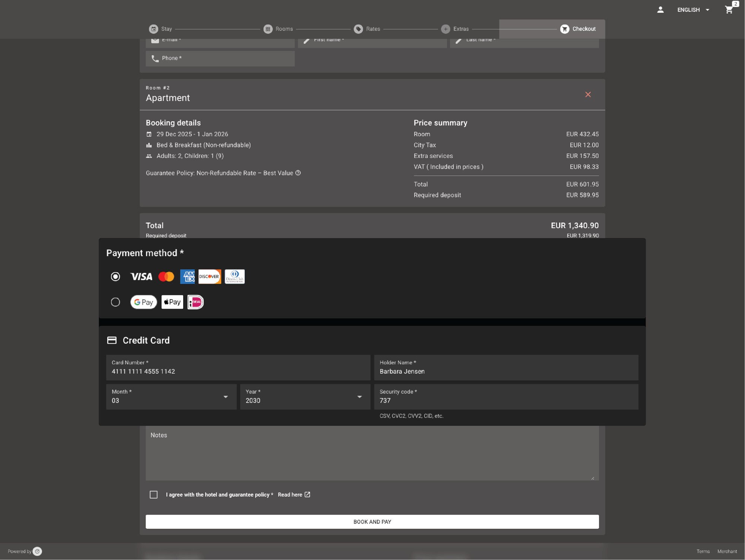This screenshot has height=560, width=745.
Task: Open the expiration Month dropdown
Action: coord(225,397)
